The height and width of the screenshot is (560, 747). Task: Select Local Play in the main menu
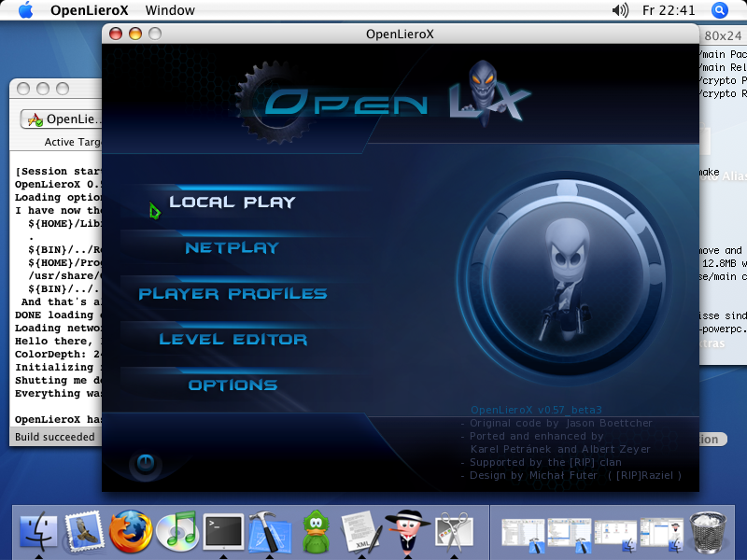[232, 203]
